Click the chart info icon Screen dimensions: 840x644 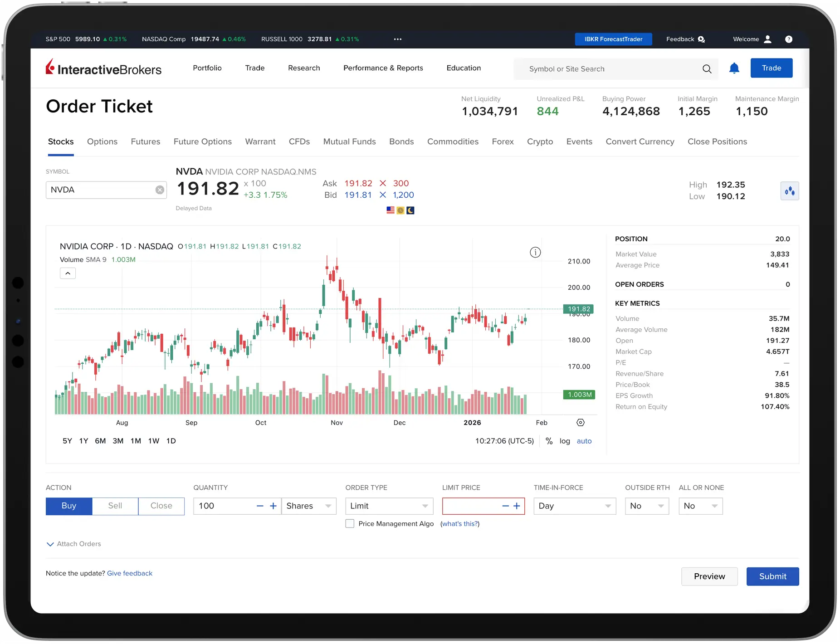535,253
